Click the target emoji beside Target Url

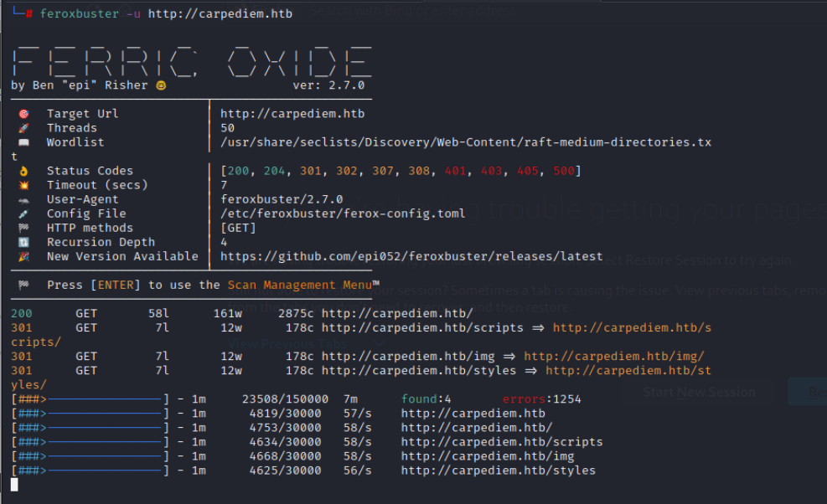(x=23, y=114)
